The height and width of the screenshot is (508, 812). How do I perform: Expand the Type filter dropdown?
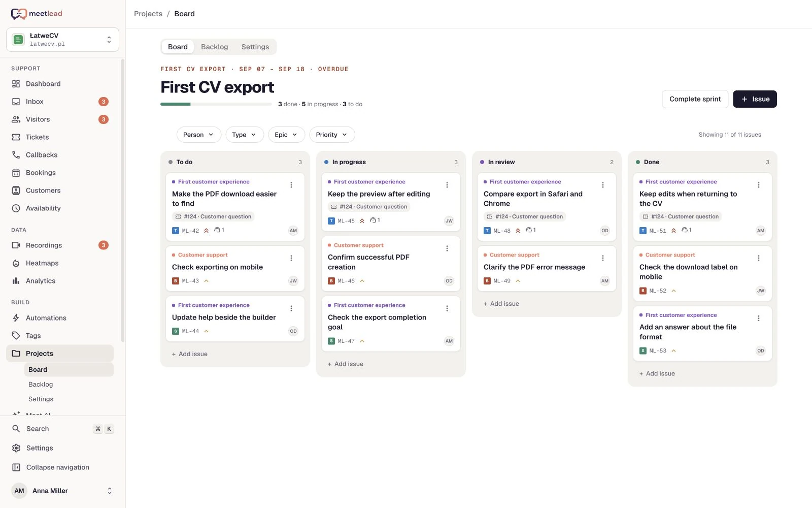245,135
